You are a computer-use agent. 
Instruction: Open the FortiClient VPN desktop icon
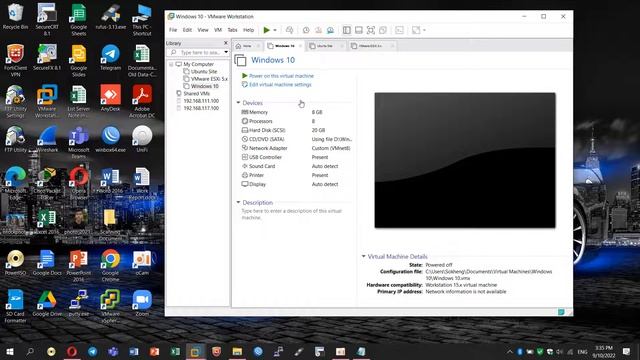pyautogui.click(x=15, y=60)
